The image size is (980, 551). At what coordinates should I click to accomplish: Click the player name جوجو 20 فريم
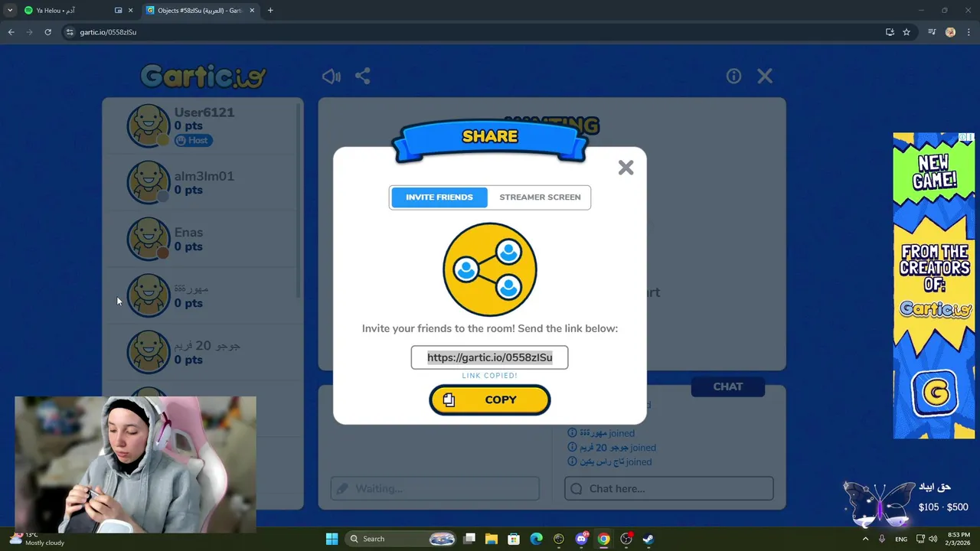pyautogui.click(x=207, y=346)
